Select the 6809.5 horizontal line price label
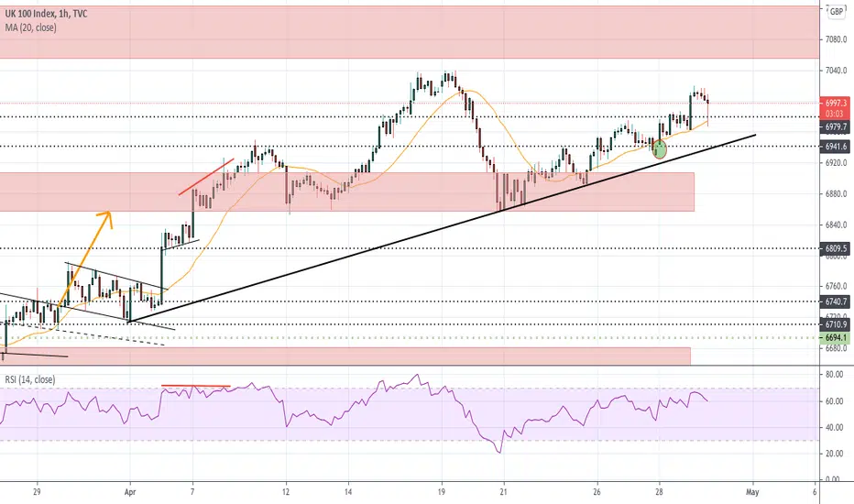Image resolution: width=854 pixels, height=504 pixels. 835,248
